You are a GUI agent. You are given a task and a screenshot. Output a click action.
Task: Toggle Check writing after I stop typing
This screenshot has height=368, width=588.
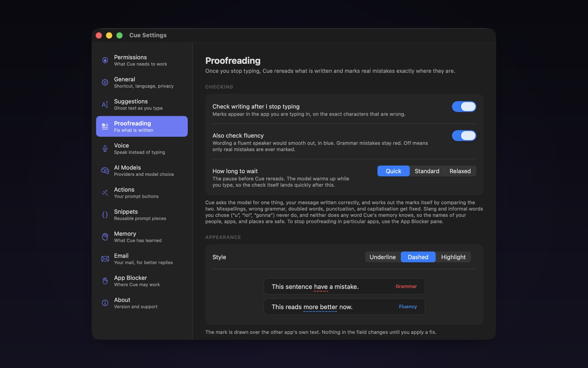coord(464,106)
